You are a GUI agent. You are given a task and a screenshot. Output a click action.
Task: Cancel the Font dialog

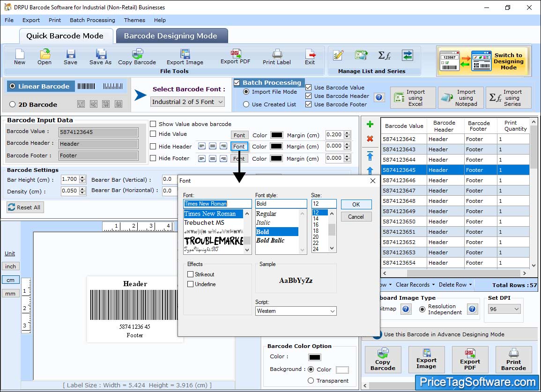[356, 217]
